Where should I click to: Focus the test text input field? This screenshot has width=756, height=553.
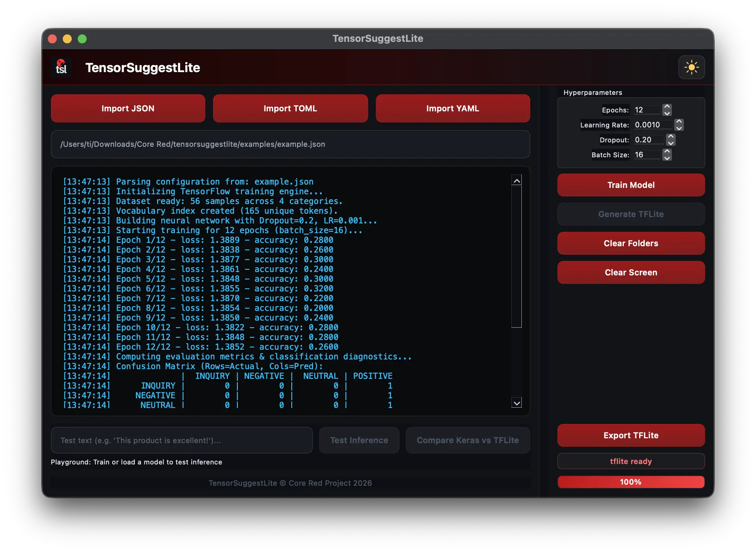(182, 440)
